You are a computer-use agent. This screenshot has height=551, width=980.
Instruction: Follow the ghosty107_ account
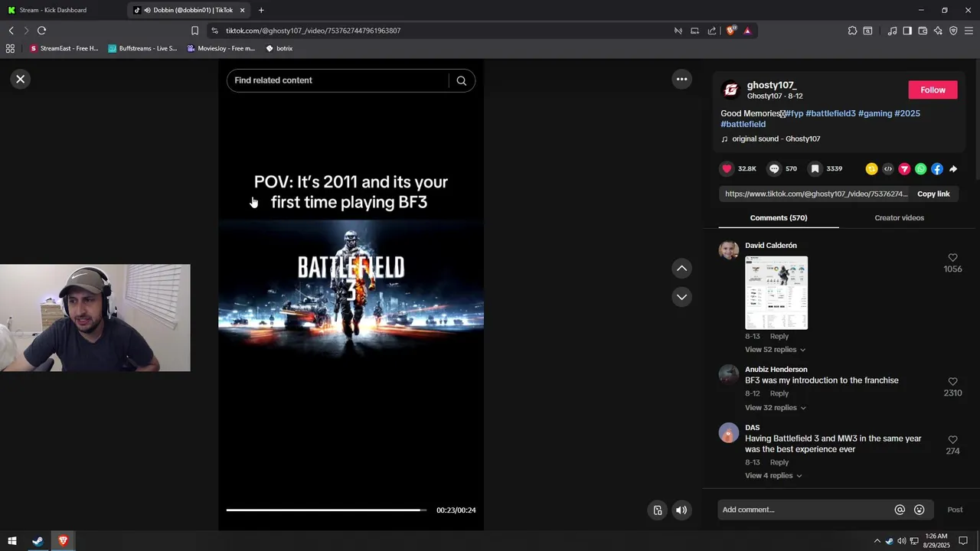(933, 90)
